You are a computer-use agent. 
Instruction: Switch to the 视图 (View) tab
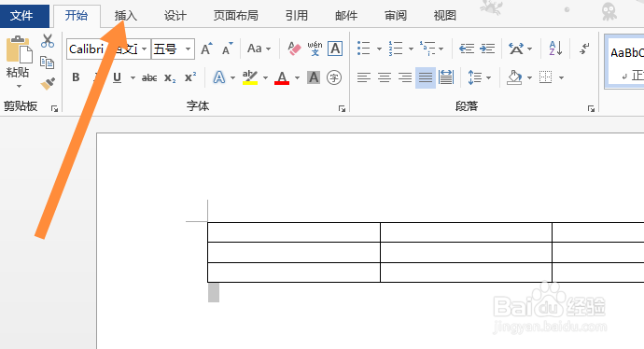tap(445, 16)
